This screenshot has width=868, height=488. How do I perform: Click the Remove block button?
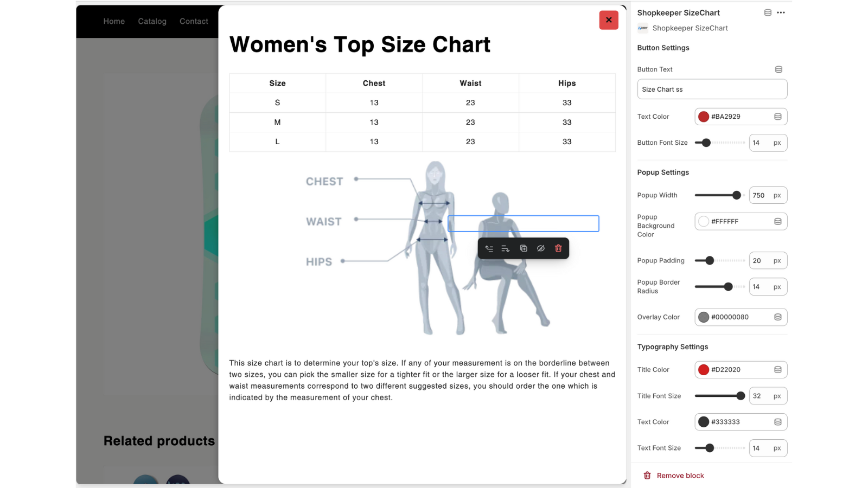pos(673,475)
